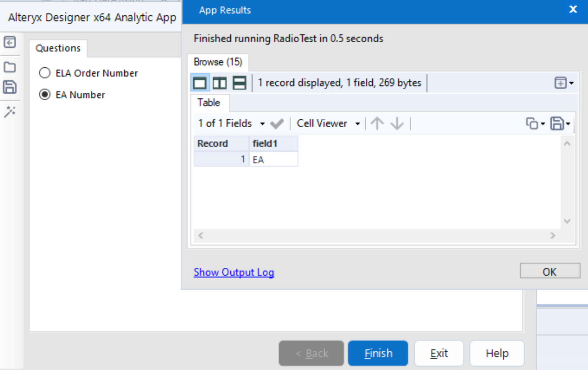Viewport: 588px width, 370px height.
Task: Switch browse view to horizontal split layout
Action: [x=239, y=82]
